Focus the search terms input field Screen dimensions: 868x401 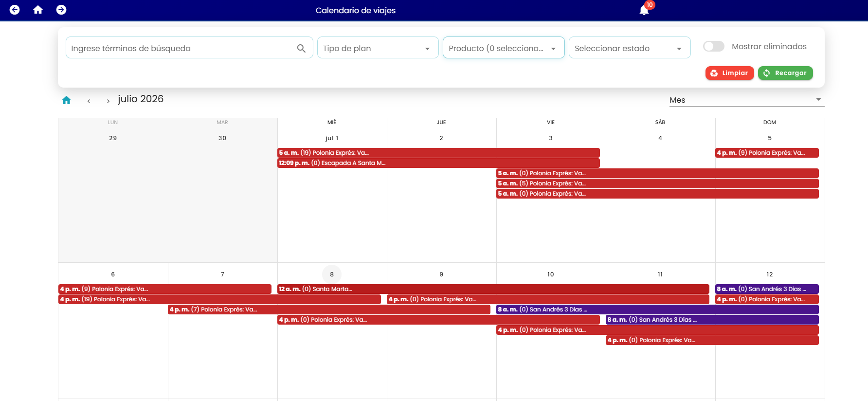(x=181, y=48)
